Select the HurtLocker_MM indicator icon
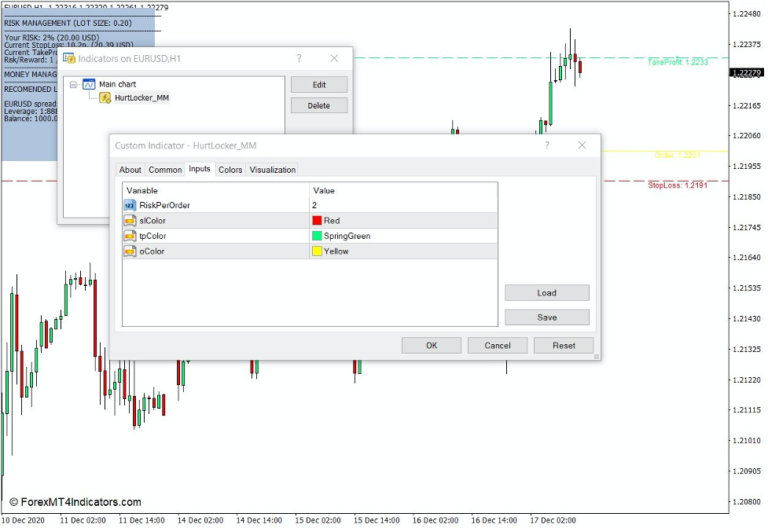 (x=105, y=98)
